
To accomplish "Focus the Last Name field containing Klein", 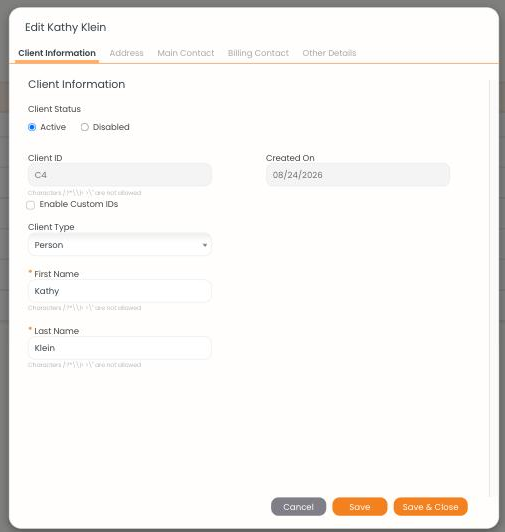I will click(x=120, y=348).
